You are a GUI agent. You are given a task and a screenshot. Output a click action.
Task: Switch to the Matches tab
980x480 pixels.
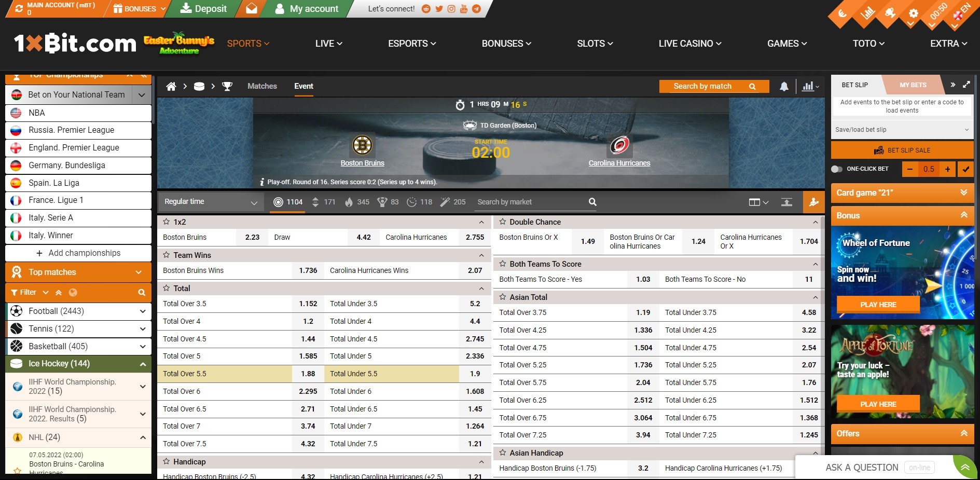coord(262,86)
